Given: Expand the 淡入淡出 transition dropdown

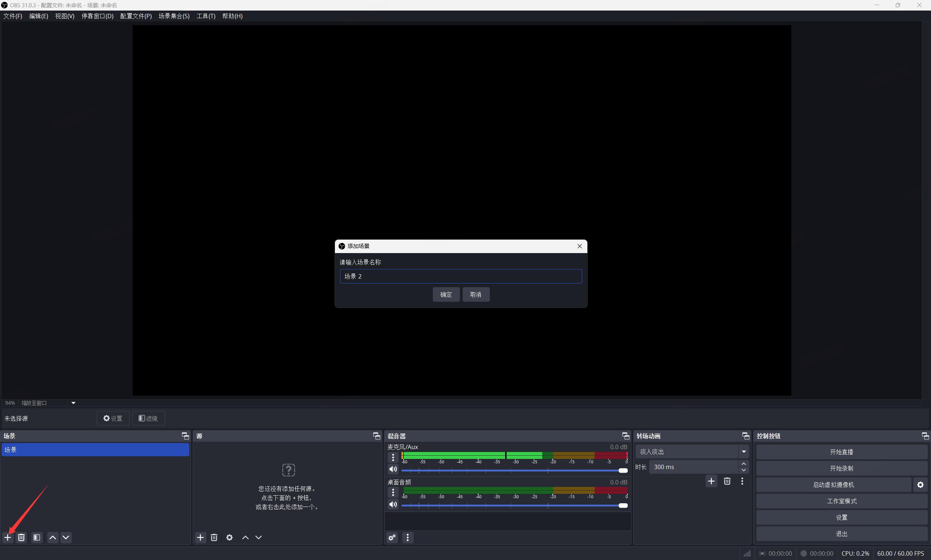Looking at the screenshot, I should click(743, 452).
